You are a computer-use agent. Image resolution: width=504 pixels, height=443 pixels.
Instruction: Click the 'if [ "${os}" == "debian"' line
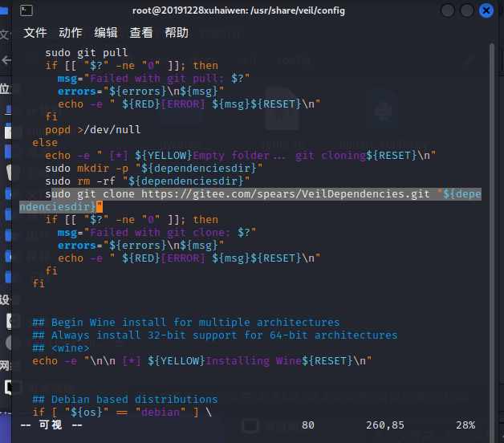[122, 413]
